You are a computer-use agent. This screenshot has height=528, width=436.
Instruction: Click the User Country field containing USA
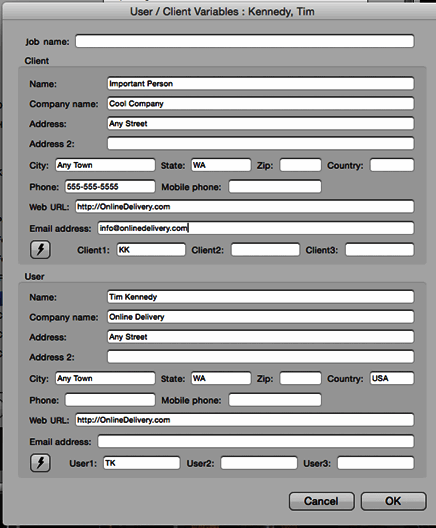392,378
